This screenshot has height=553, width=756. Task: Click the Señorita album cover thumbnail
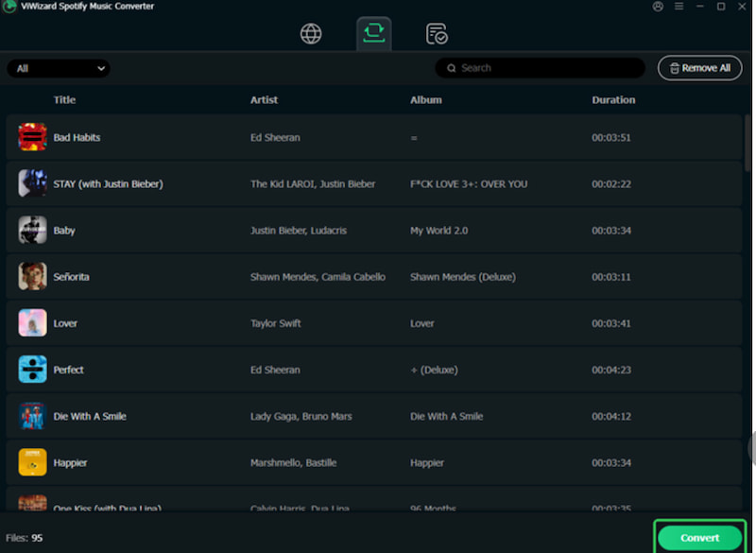[32, 276]
